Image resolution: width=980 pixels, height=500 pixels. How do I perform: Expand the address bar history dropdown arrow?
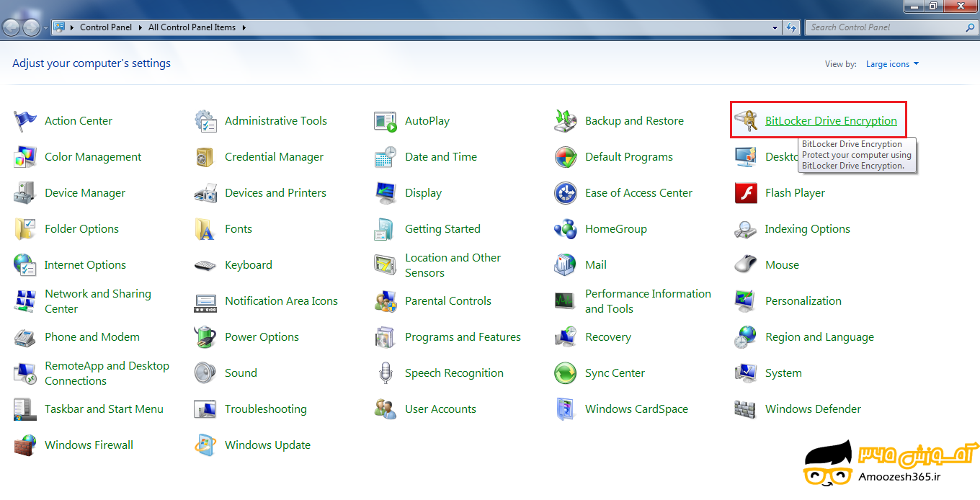[775, 27]
